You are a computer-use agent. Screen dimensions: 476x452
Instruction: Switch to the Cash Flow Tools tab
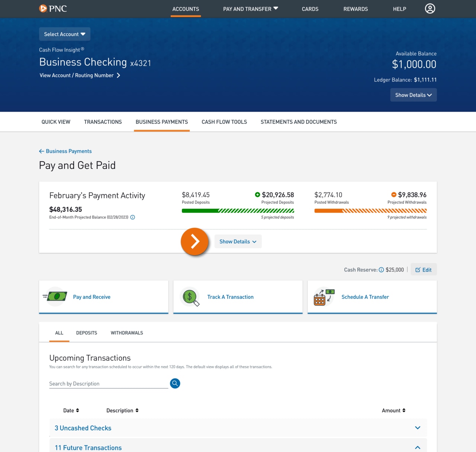point(224,122)
